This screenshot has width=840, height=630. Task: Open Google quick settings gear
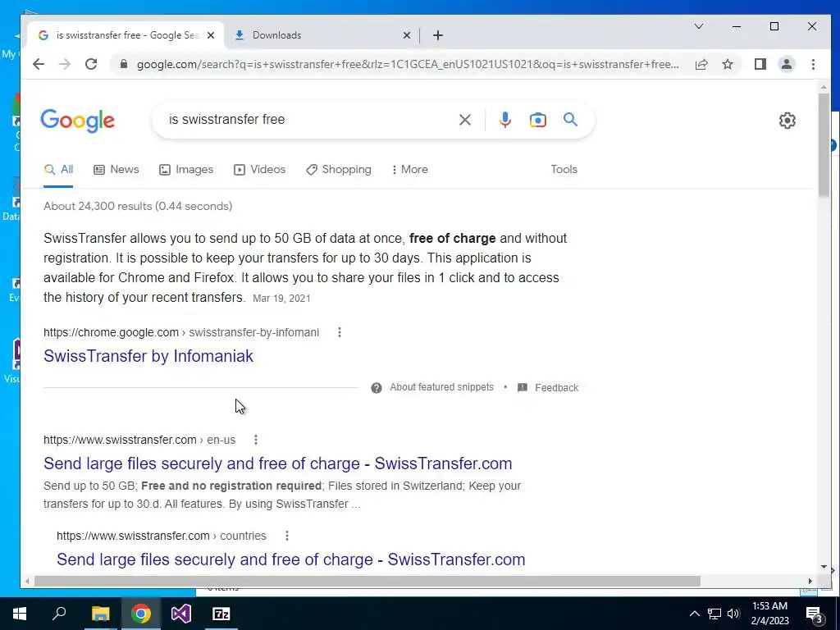pos(787,121)
